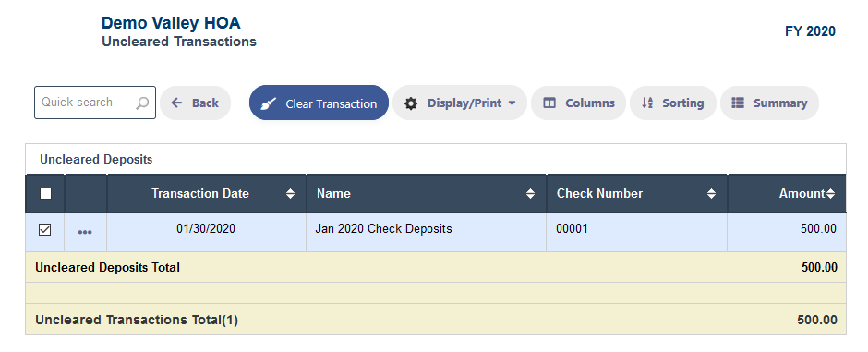Image resolution: width=868 pixels, height=352 pixels.
Task: Open the Columns chooser
Action: click(x=578, y=103)
